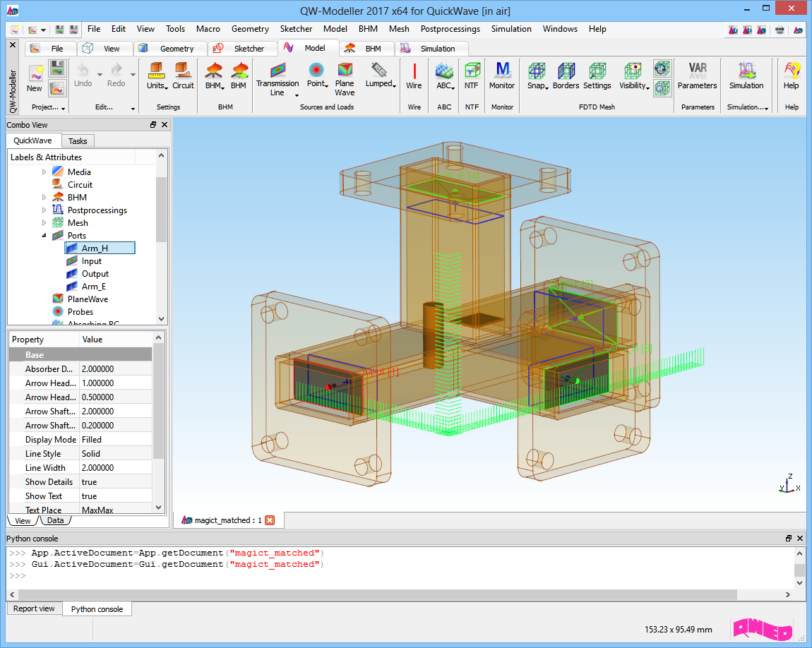812x648 pixels.
Task: Expand the BHM tree node
Action: point(44,197)
